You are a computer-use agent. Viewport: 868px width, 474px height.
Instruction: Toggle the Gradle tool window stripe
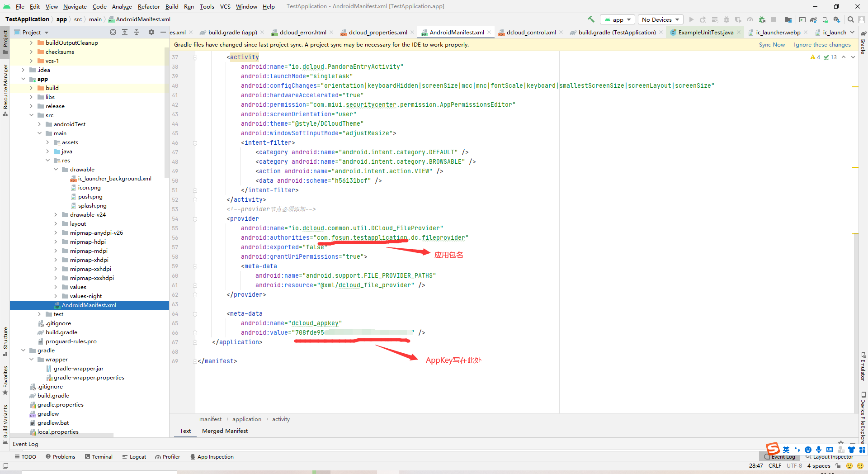[863, 42]
